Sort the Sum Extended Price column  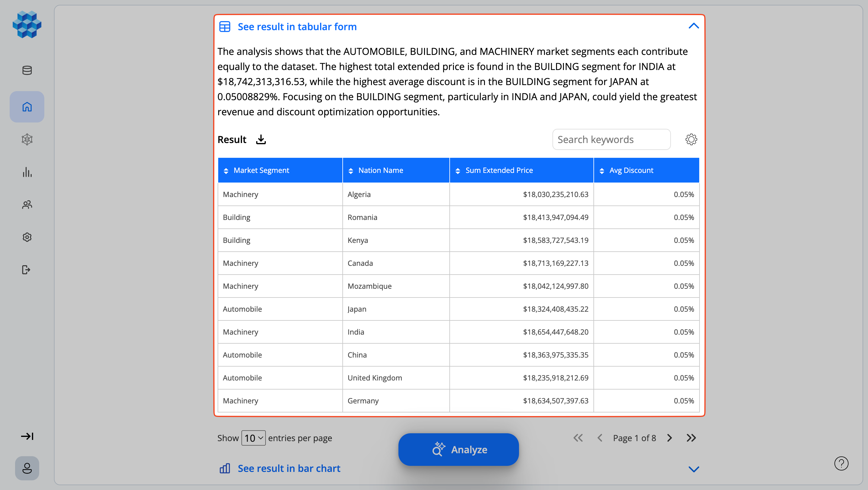click(458, 170)
